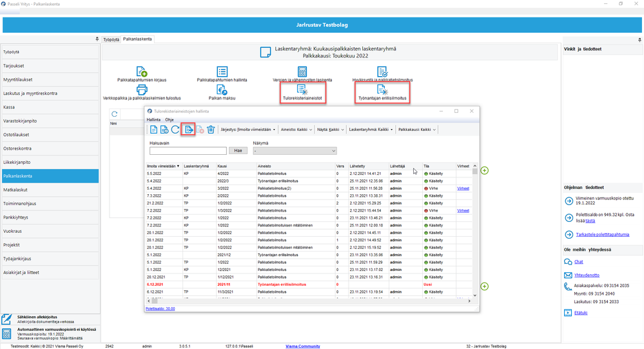Screen dimensions: 644x349
Task: Click the red-highlighted send report toolbar icon
Action: click(x=189, y=130)
